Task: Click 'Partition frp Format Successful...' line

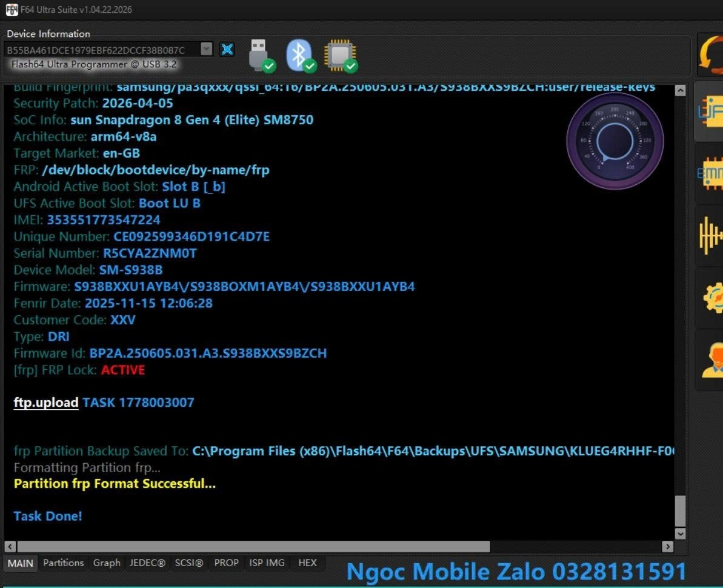Action: pos(115,484)
